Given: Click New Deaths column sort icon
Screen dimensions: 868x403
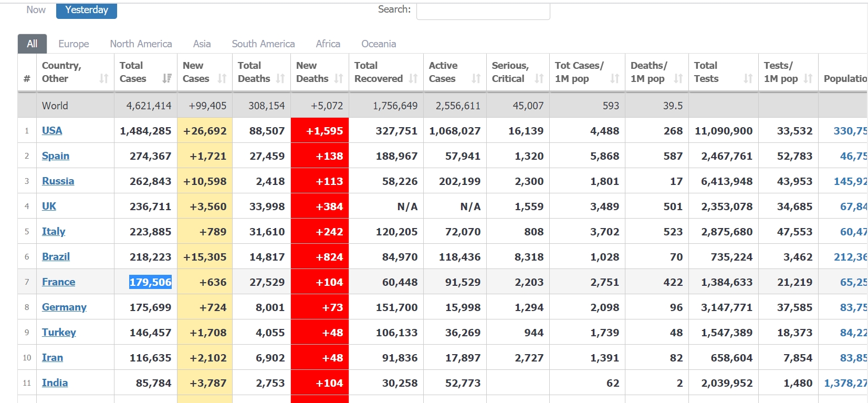Looking at the screenshot, I should pyautogui.click(x=339, y=78).
